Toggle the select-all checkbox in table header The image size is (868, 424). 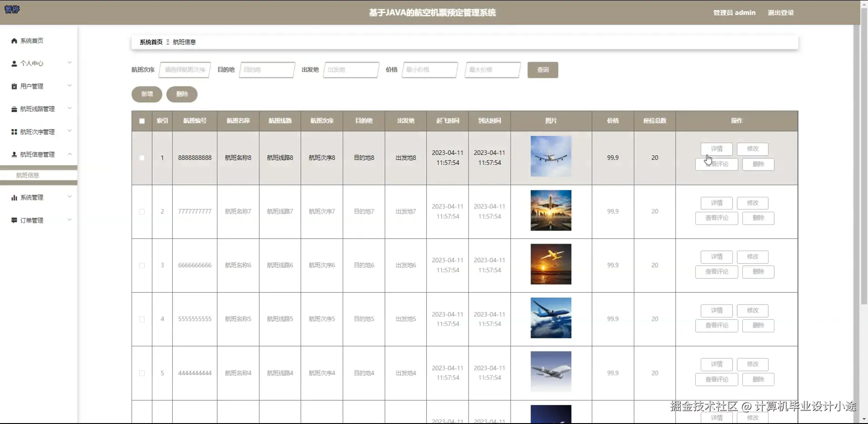click(x=142, y=121)
